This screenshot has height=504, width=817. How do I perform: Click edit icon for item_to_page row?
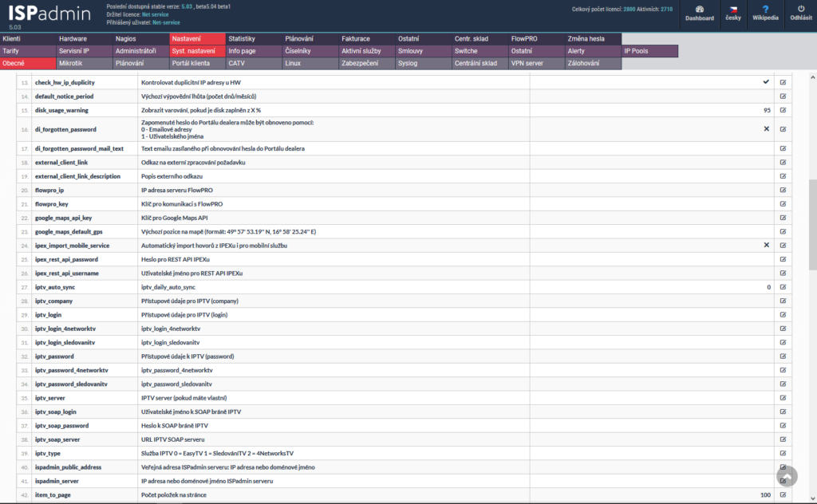point(783,495)
